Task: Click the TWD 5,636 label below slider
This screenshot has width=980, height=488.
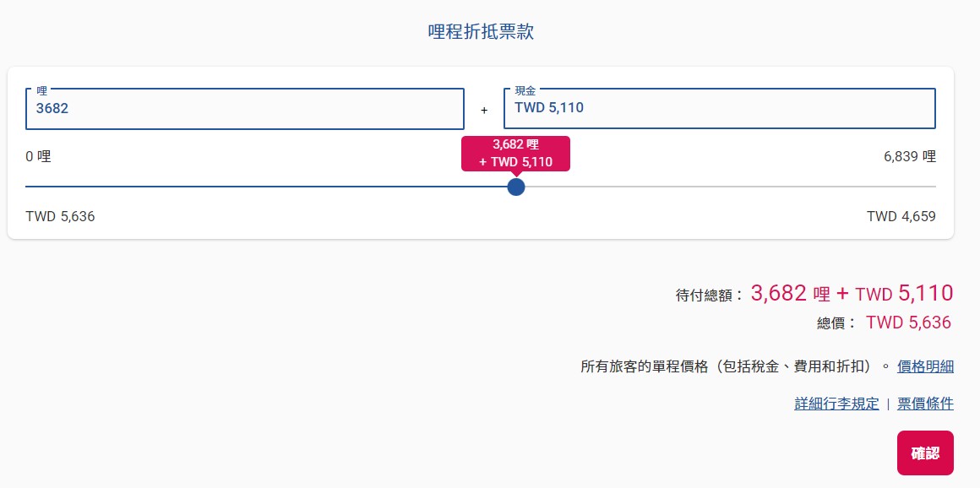Action: pyautogui.click(x=60, y=217)
